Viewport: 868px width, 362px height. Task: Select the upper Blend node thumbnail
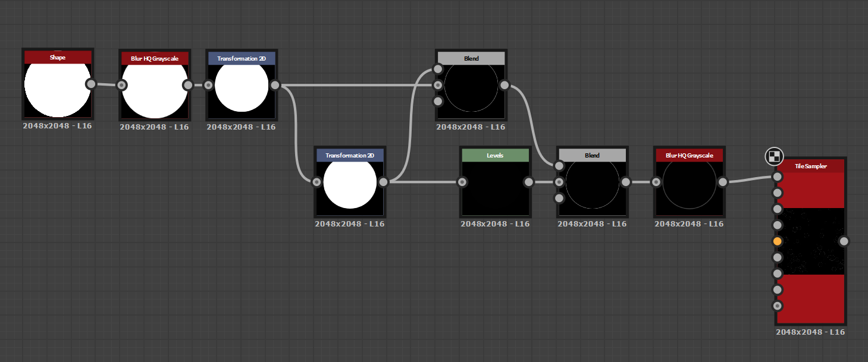click(x=471, y=92)
